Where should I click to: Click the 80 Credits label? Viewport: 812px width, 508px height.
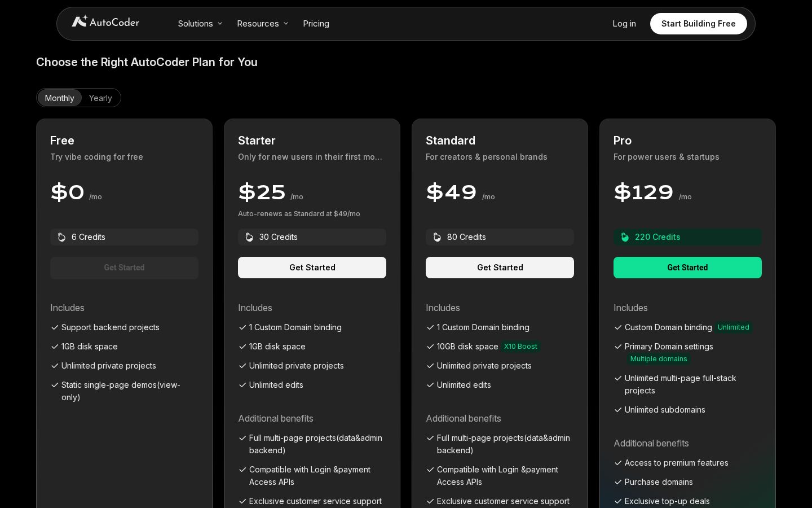pyautogui.click(x=466, y=237)
